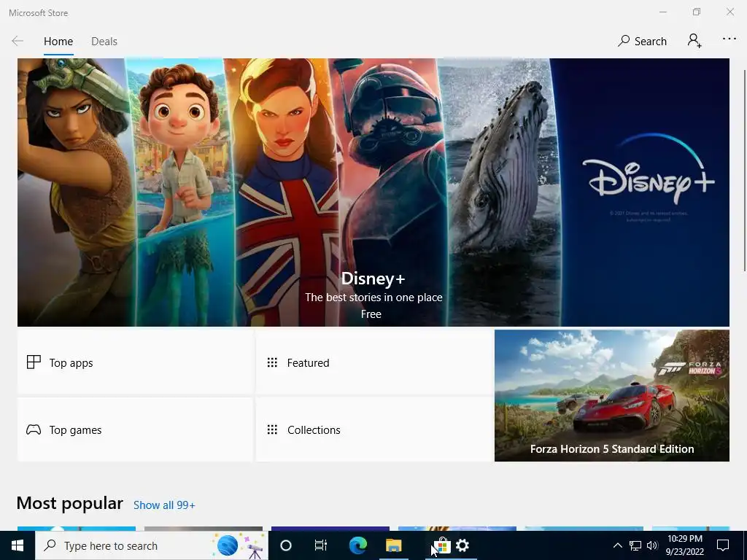Viewport: 747px width, 560px height.
Task: Click the vertical scrollbar of Store
Action: point(743,171)
